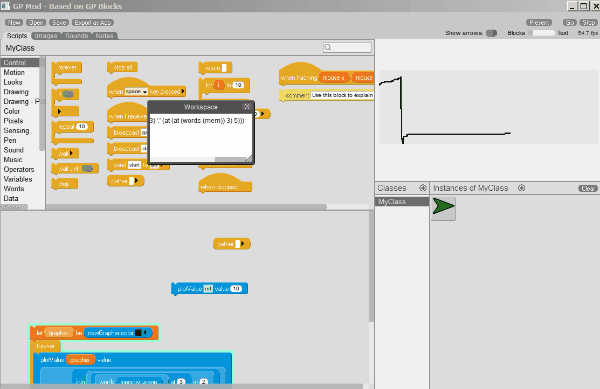The image size is (600, 389).
Task: Click the Export as App button
Action: [x=93, y=23]
